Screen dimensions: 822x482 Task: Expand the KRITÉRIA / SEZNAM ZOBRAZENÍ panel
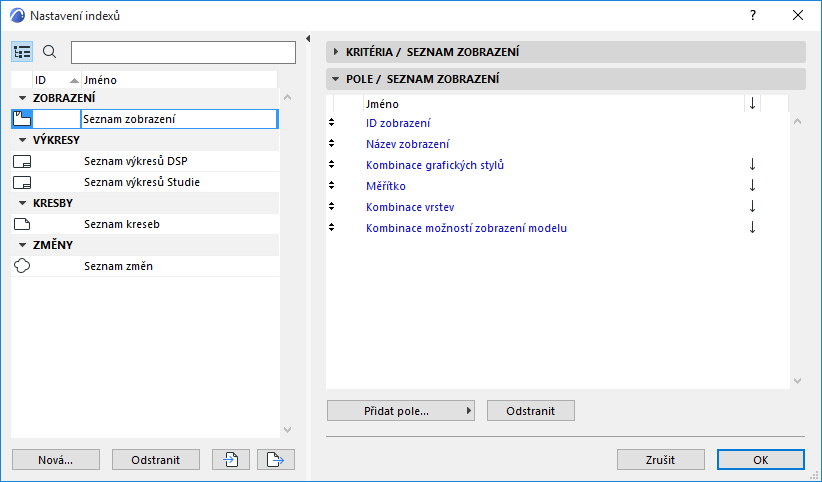336,52
